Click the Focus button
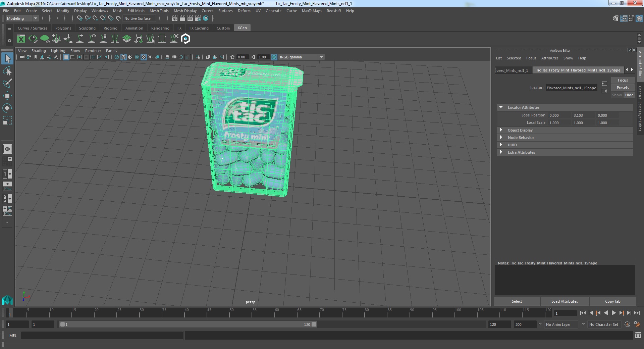644x349 pixels. (623, 80)
